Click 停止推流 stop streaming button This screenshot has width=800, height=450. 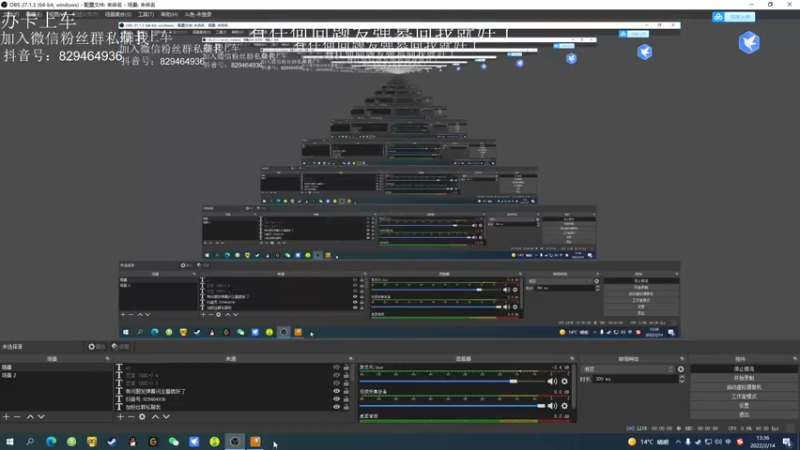coord(744,369)
